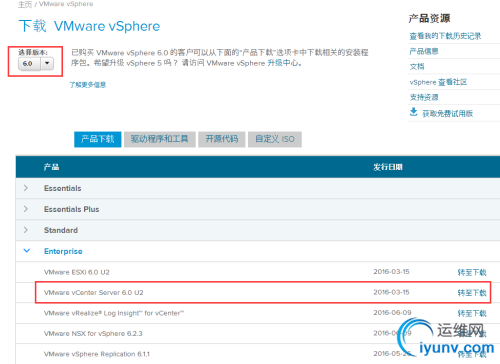Switch to the 产品下载 tab
The image size is (500, 364).
[98, 139]
